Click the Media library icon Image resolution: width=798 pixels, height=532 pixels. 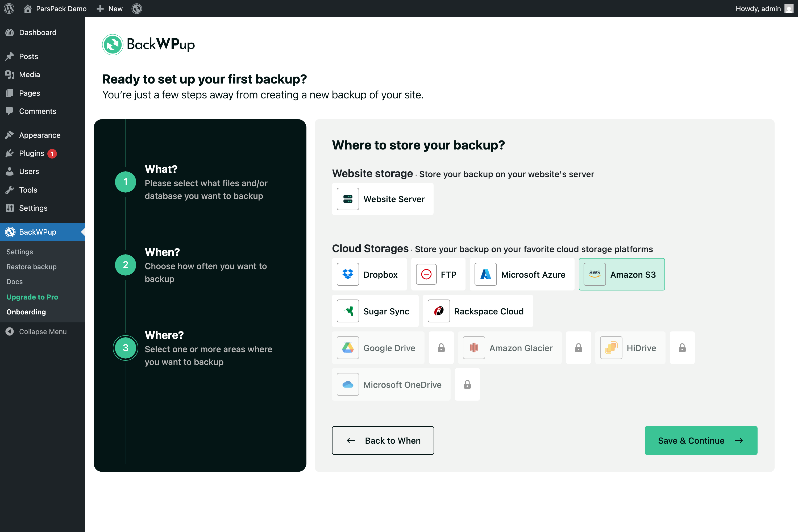(10, 75)
